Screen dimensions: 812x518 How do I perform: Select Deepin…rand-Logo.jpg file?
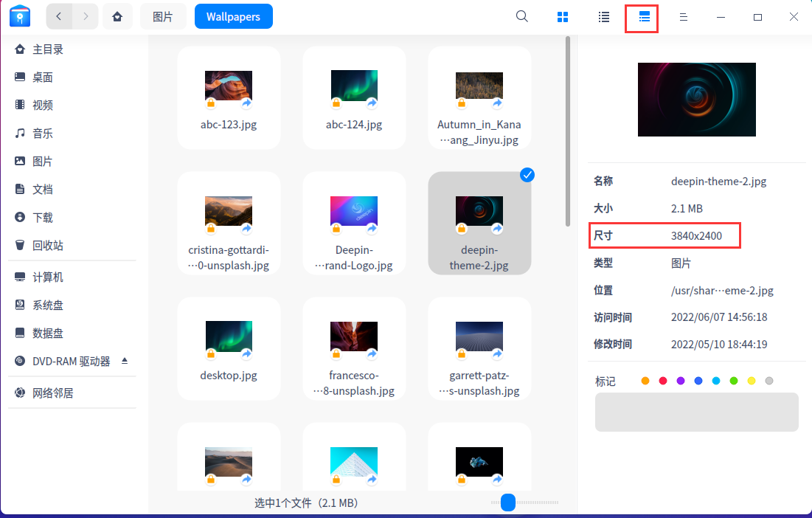(x=354, y=224)
